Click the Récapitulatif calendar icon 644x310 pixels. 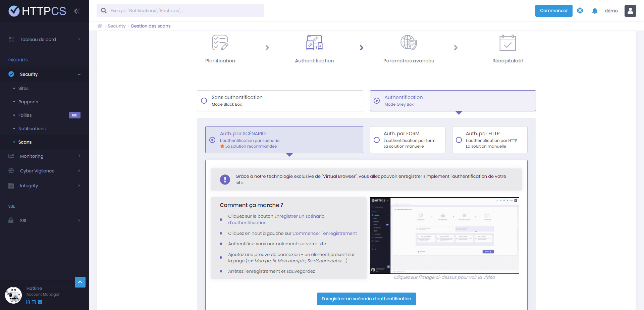tap(507, 43)
